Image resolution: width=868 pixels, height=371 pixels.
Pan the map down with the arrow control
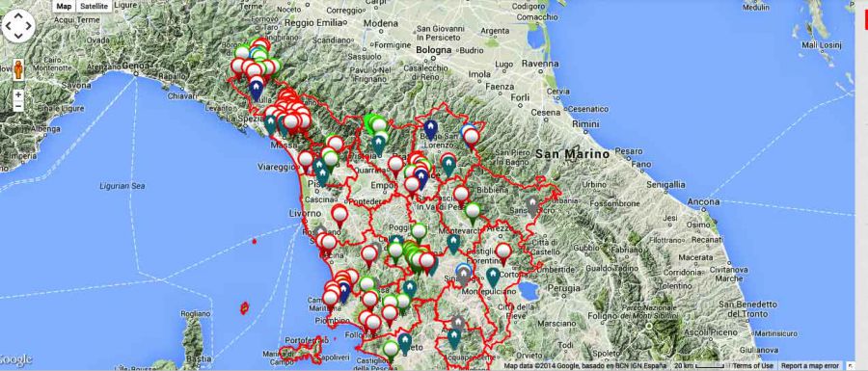18,36
